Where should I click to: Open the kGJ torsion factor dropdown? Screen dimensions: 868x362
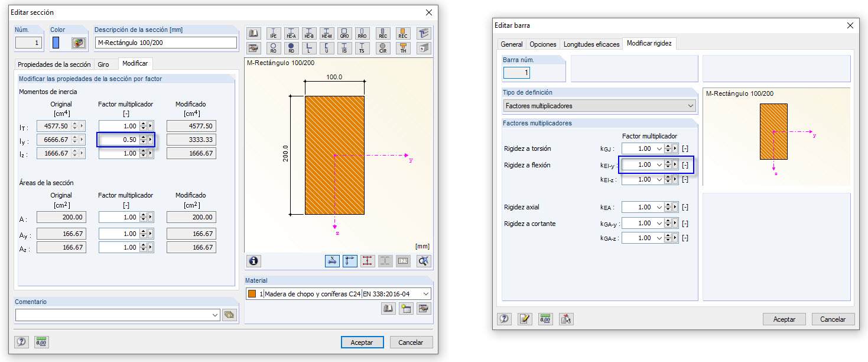[659, 149]
